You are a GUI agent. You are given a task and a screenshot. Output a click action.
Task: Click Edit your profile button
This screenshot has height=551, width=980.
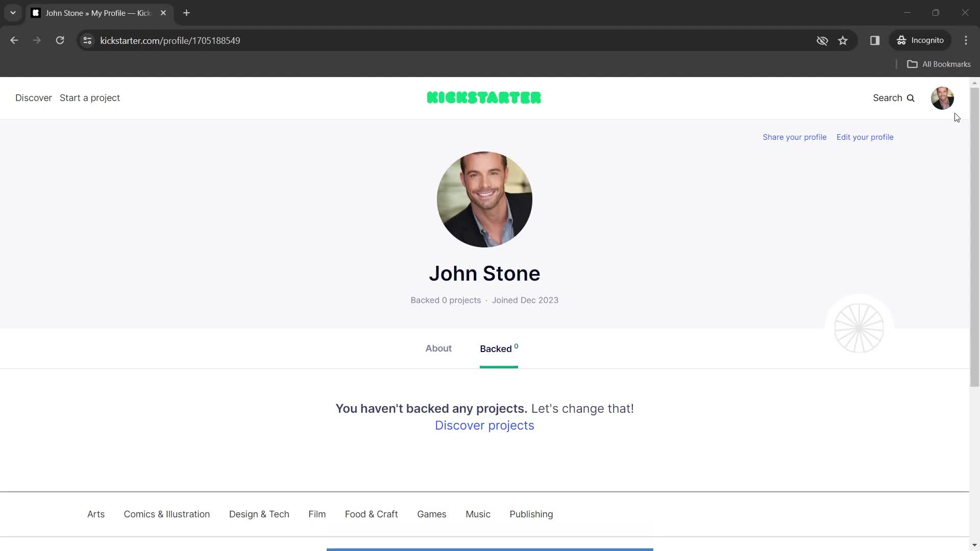click(865, 137)
